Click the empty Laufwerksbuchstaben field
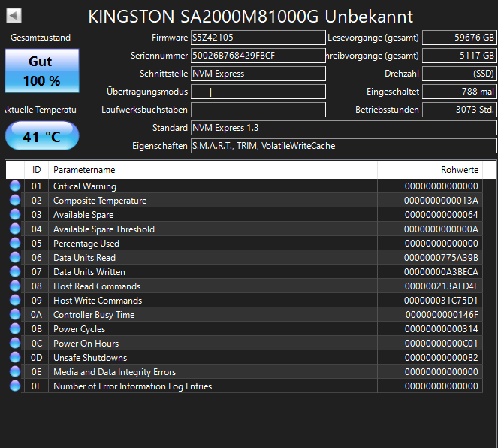This screenshot has width=498, height=448. coord(258,110)
